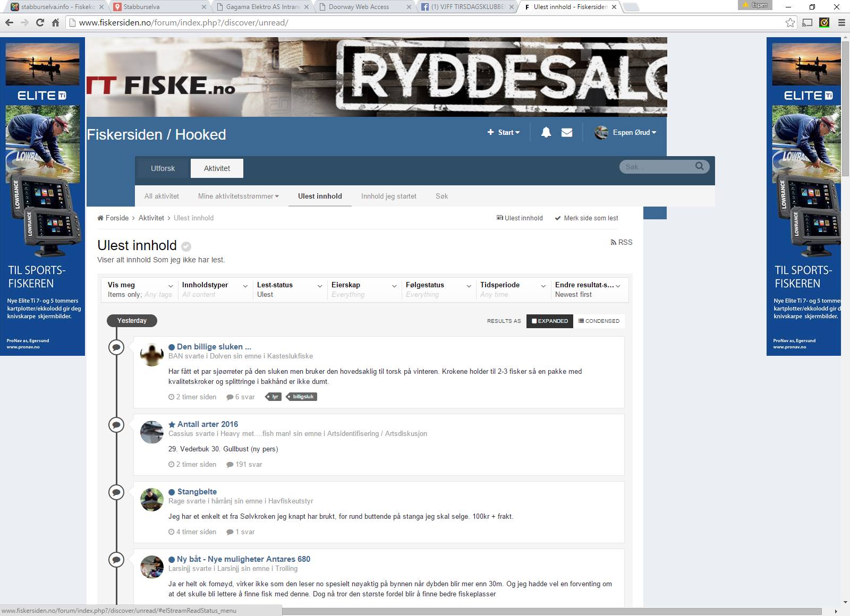This screenshot has width=850, height=616.
Task: Click the speech bubble marker beside Den billige sluken
Action: pos(116,347)
